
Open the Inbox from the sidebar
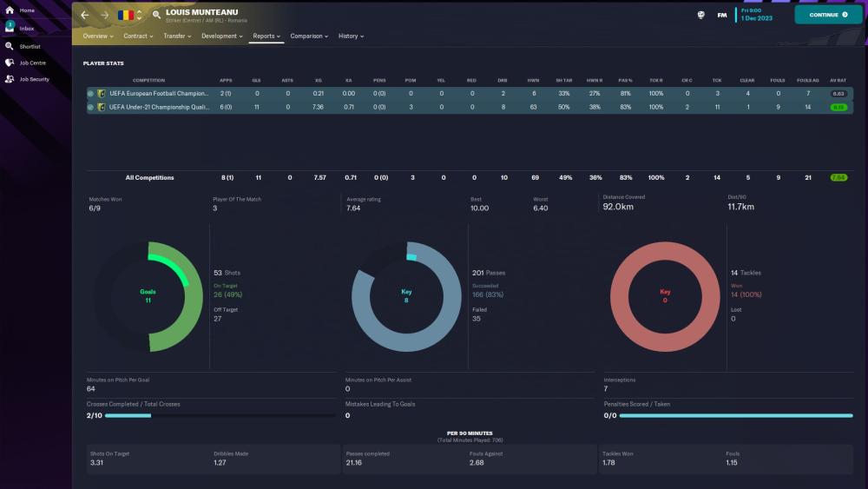[10, 27]
